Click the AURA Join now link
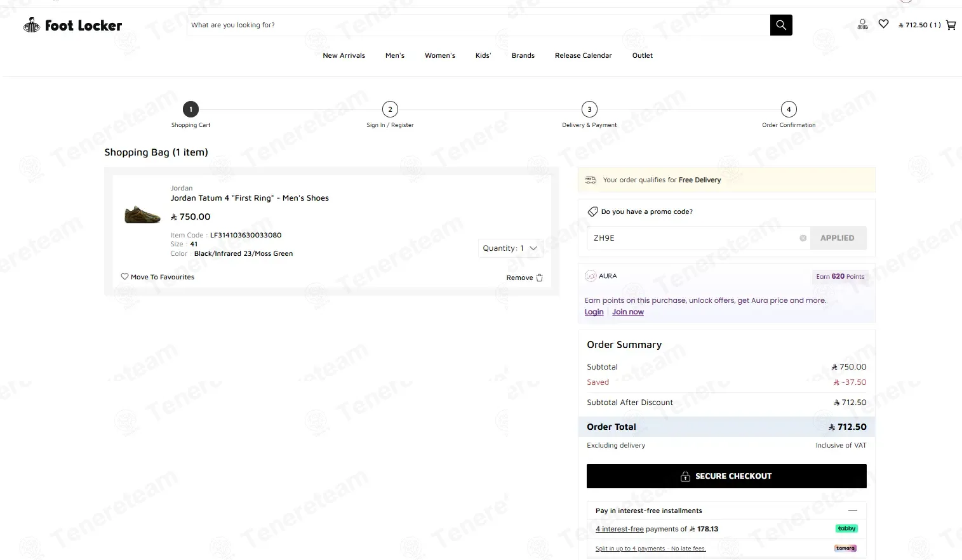The height and width of the screenshot is (560, 962). click(628, 312)
